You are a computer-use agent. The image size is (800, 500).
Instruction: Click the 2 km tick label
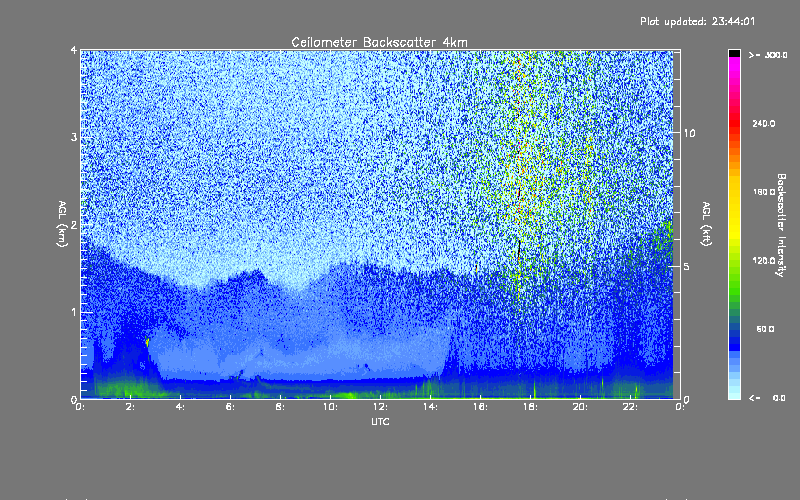[74, 225]
